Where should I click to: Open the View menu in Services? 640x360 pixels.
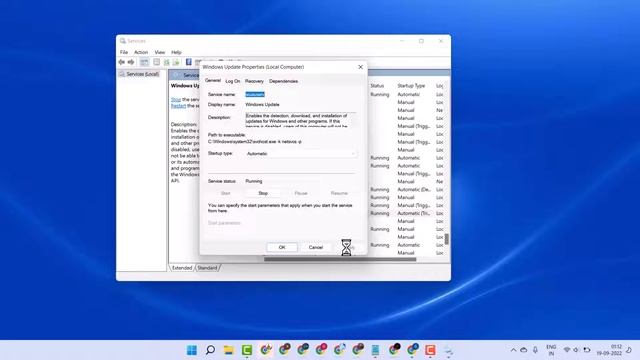tap(160, 52)
